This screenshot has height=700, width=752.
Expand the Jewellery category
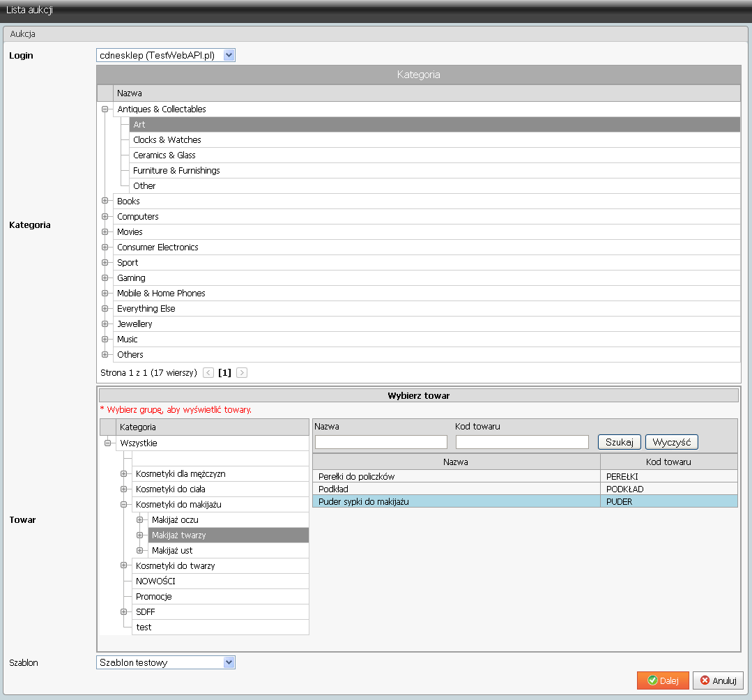pos(105,324)
